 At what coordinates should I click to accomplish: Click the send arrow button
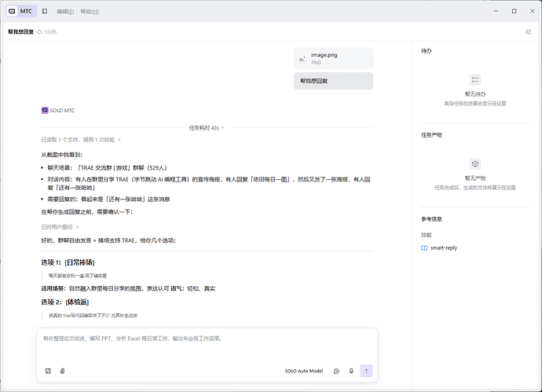pos(366,371)
